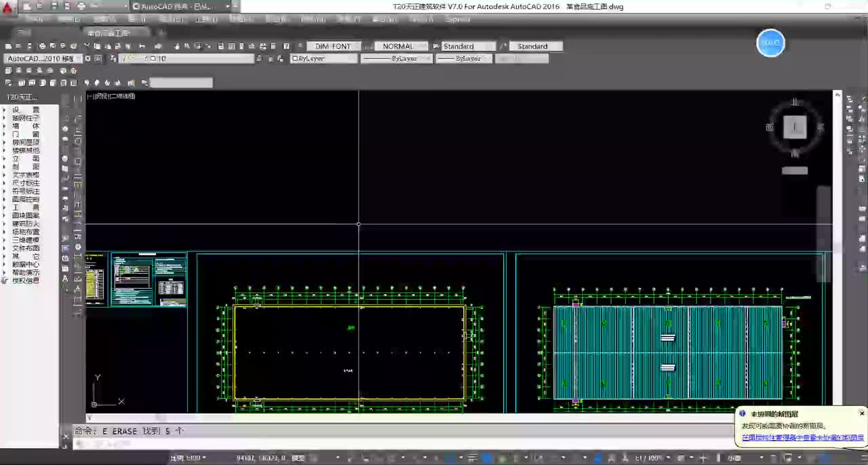This screenshot has height=465, width=868.
Task: Open DIM_FONT dimension style dropdown
Action: click(333, 46)
